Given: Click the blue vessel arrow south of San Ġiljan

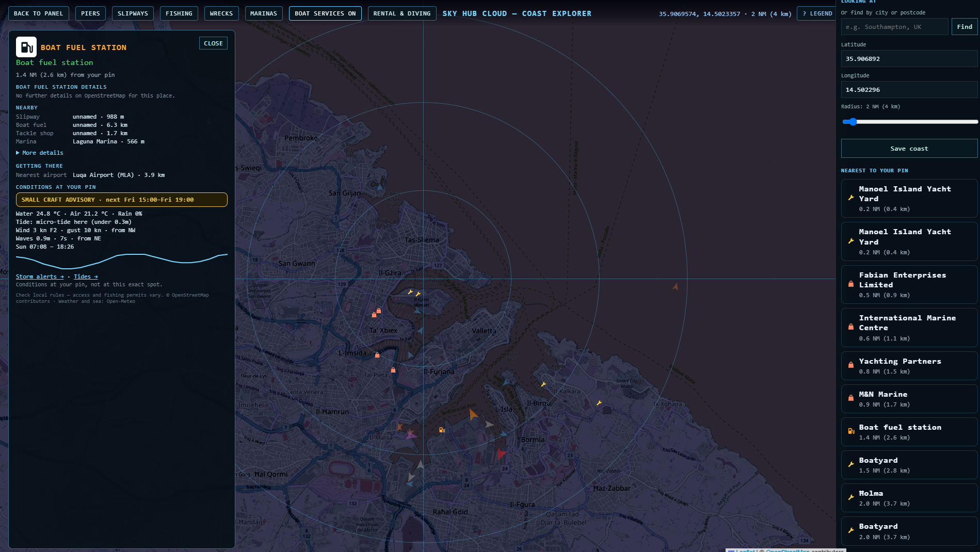Looking at the screenshot, I should click(380, 187).
